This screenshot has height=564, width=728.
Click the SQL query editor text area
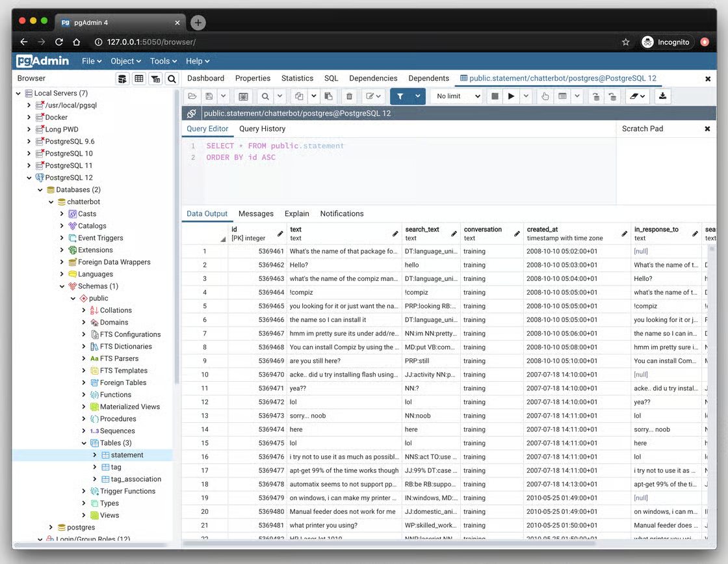pyautogui.click(x=399, y=172)
